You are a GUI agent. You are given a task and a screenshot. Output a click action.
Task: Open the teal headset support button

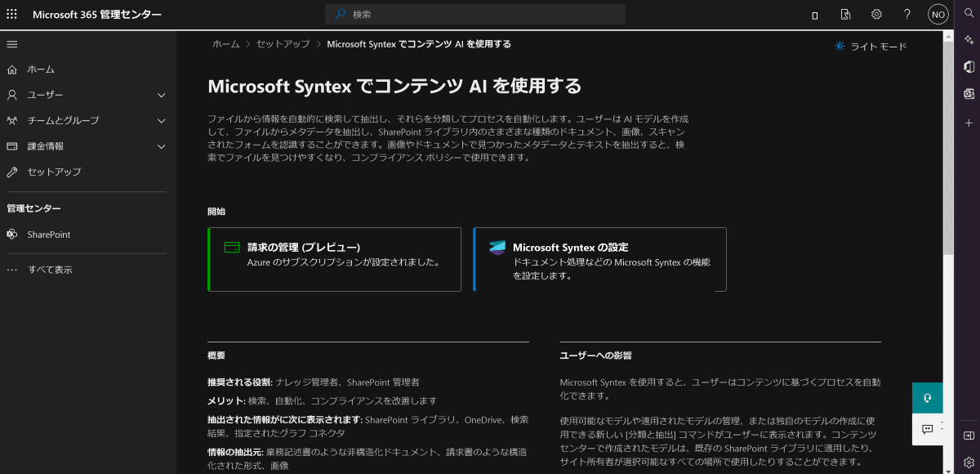(x=927, y=398)
